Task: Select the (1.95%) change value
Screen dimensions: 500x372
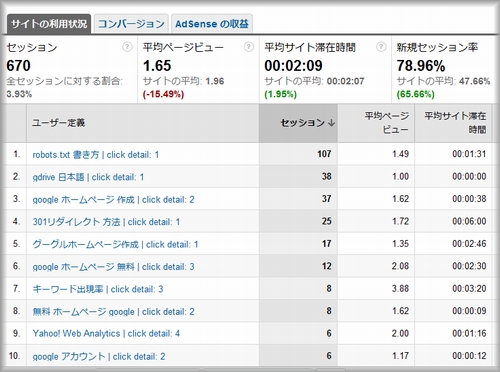Action: pyautogui.click(x=280, y=94)
